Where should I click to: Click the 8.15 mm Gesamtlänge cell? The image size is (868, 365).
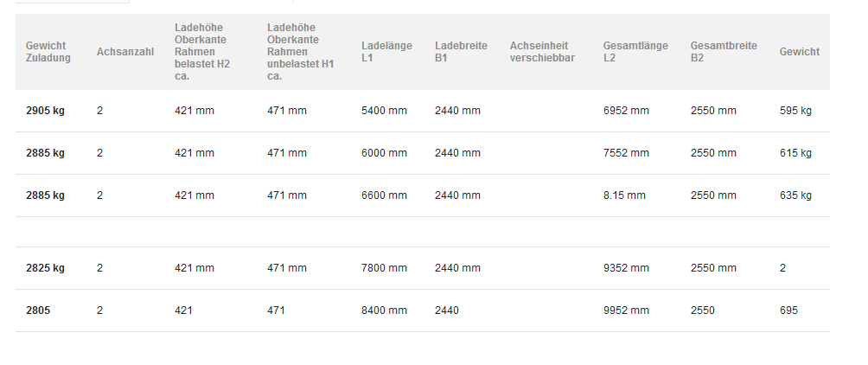click(624, 195)
